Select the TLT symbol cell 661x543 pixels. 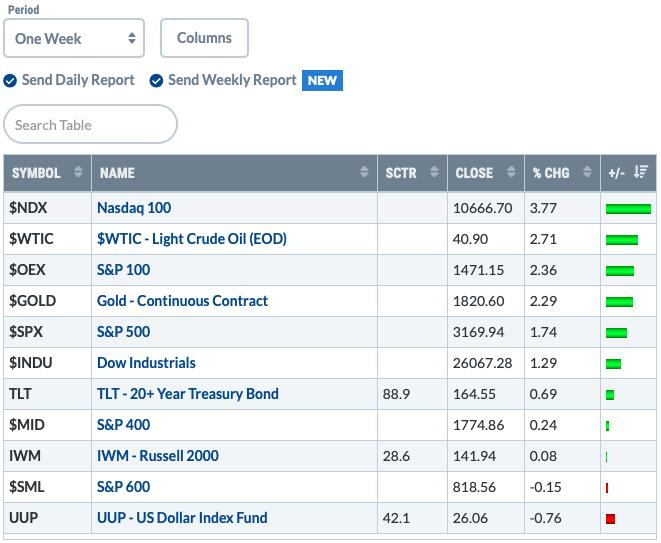tap(47, 394)
